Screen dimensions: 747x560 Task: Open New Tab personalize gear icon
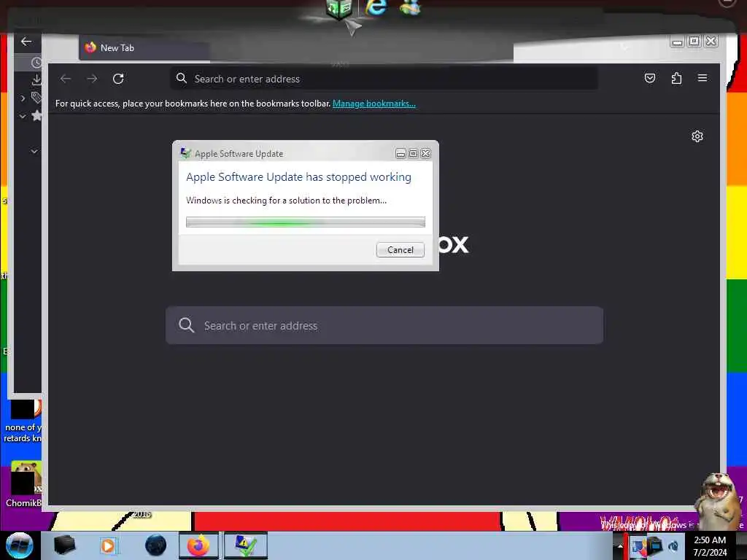[697, 136]
